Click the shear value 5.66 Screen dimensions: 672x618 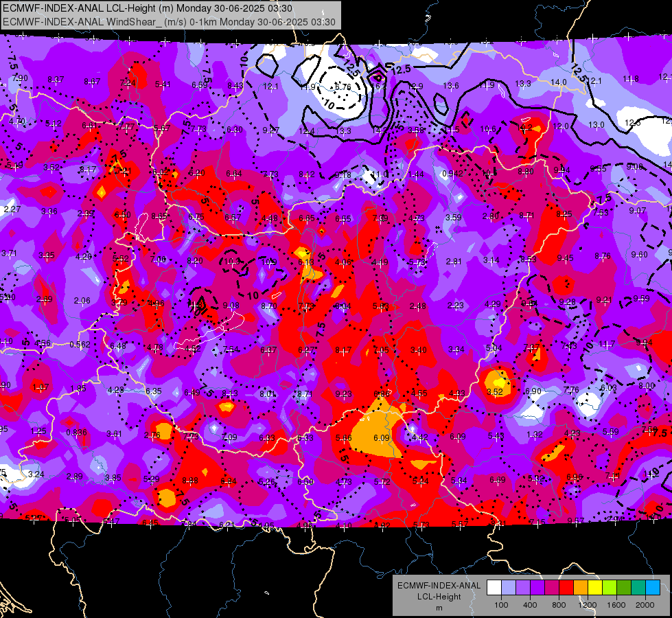(x=344, y=438)
